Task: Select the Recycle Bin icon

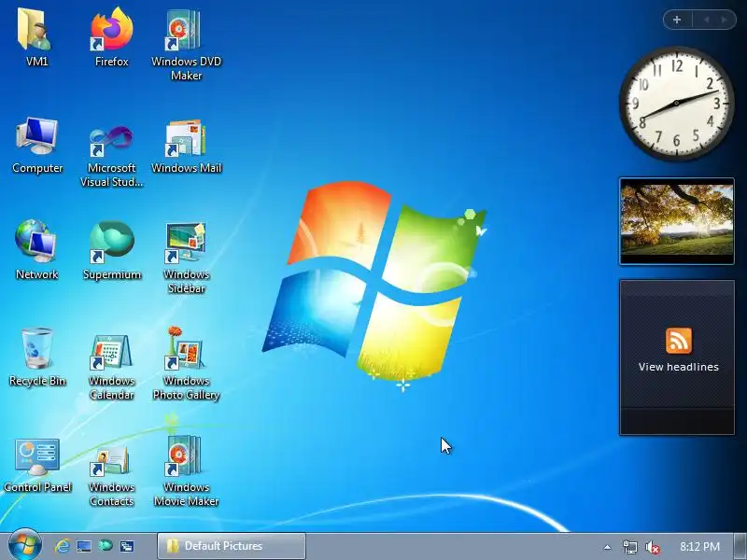Action: tap(37, 357)
